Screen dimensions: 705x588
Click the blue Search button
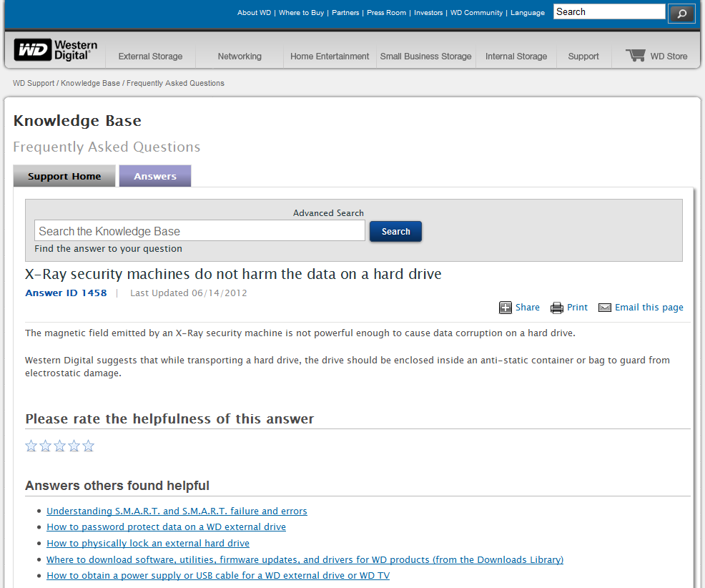point(395,231)
